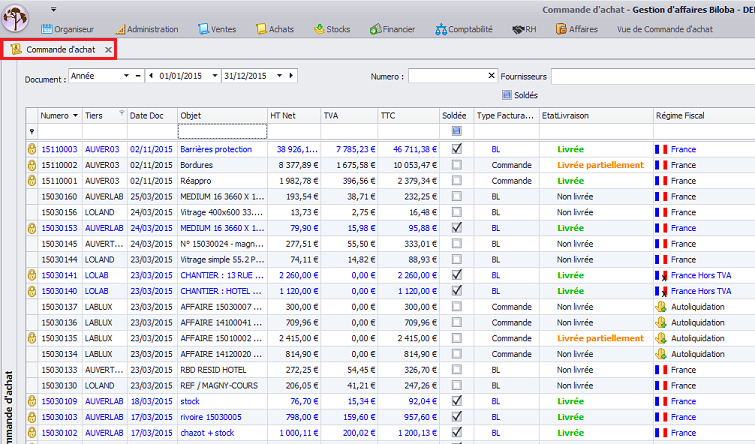Open the Année period dropdown

[126, 76]
